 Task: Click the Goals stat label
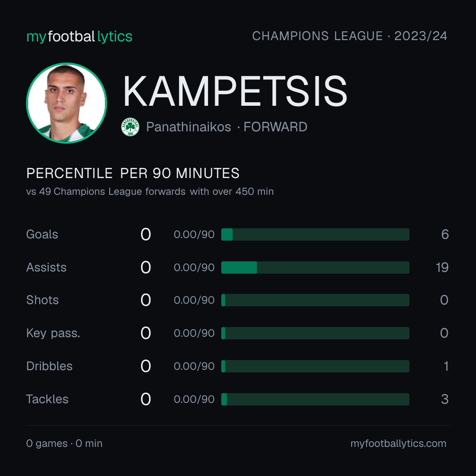(x=42, y=234)
